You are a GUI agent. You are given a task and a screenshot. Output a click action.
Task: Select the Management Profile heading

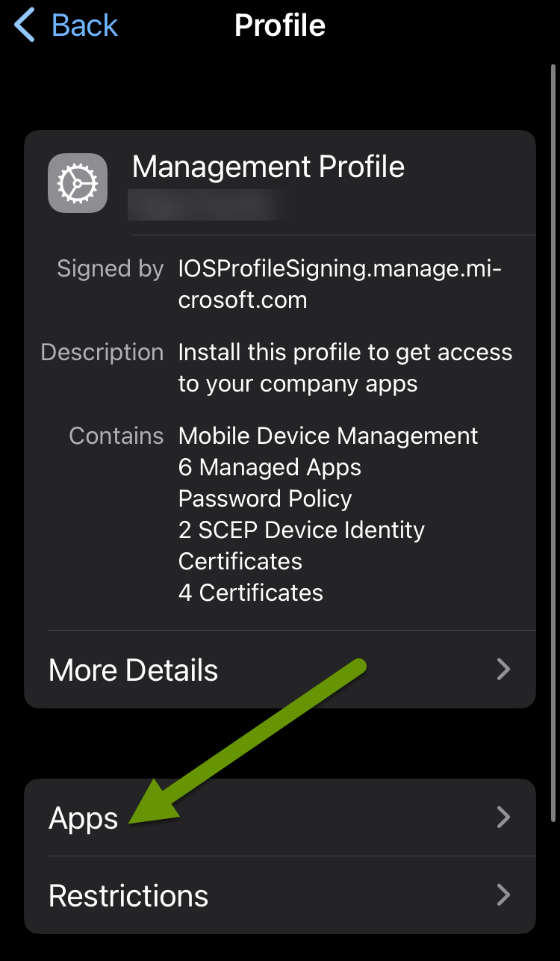pyautogui.click(x=267, y=166)
